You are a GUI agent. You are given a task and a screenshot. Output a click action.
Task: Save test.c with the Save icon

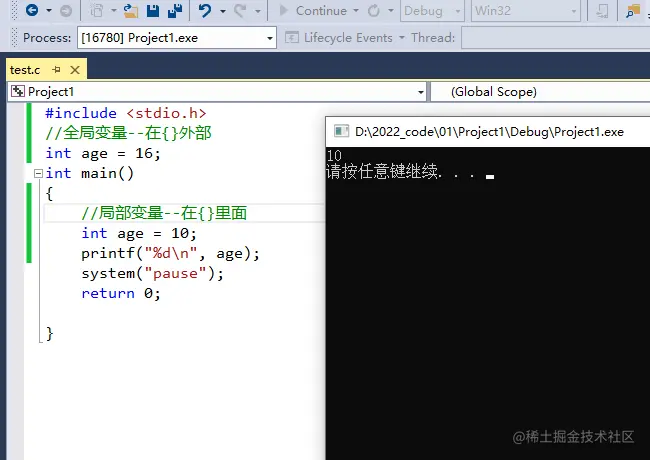(153, 11)
